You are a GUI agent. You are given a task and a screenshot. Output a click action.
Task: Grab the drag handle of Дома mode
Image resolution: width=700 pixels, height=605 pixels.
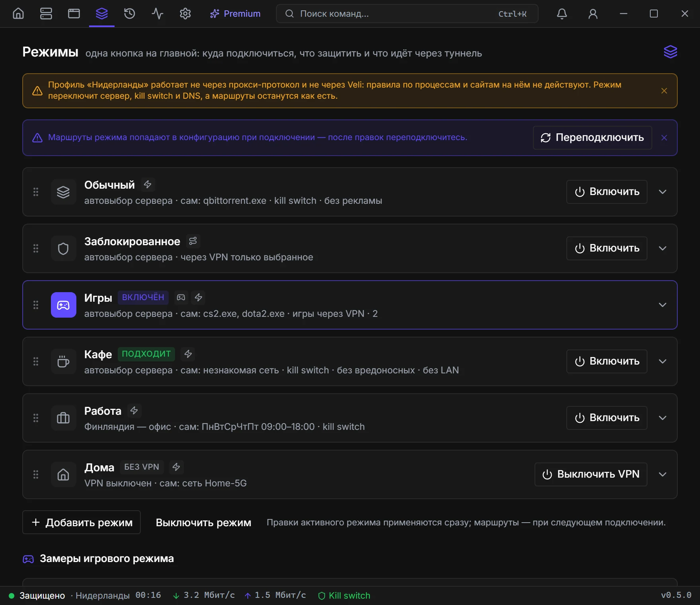(x=36, y=474)
